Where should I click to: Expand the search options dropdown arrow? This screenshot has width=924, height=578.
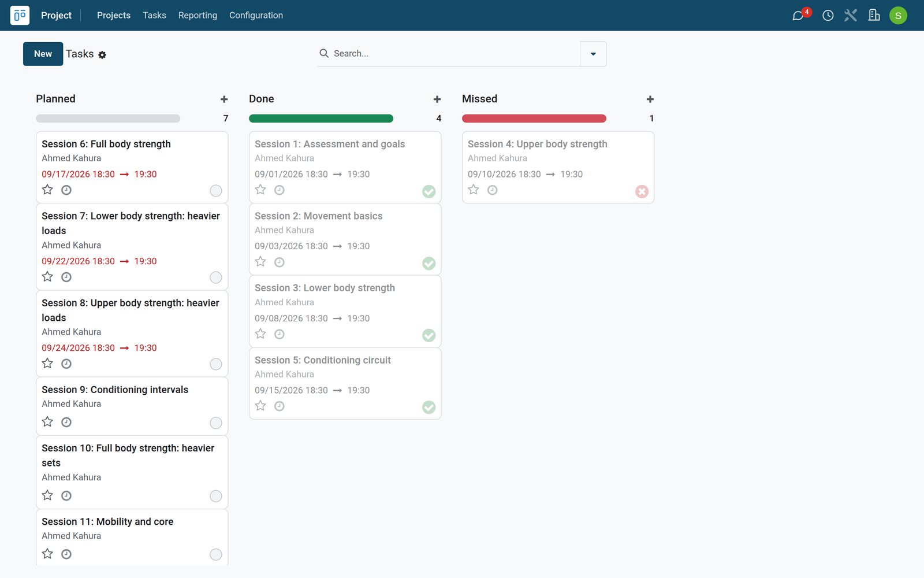[593, 54]
